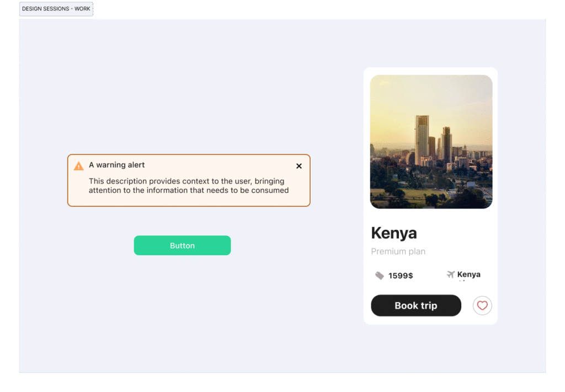Click the orange warning triangle icon
565x392 pixels.
point(79,165)
